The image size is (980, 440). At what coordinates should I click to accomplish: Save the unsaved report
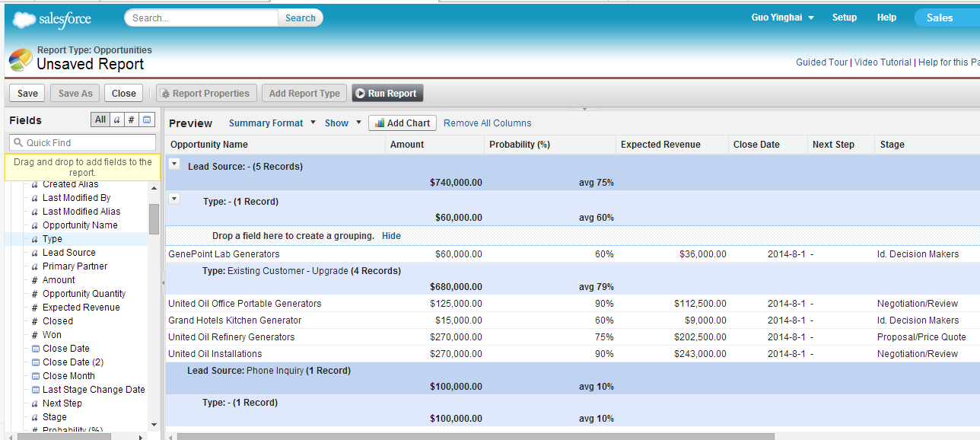point(27,94)
